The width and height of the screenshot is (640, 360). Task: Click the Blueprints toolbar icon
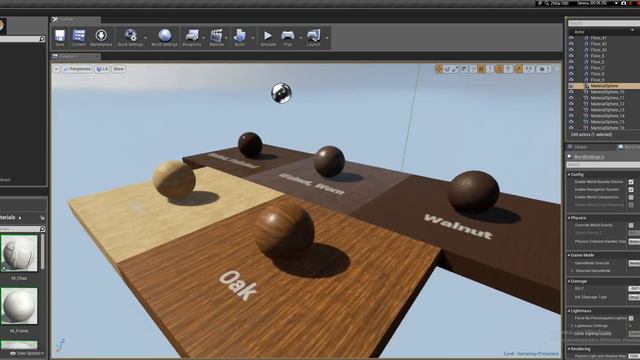192,36
